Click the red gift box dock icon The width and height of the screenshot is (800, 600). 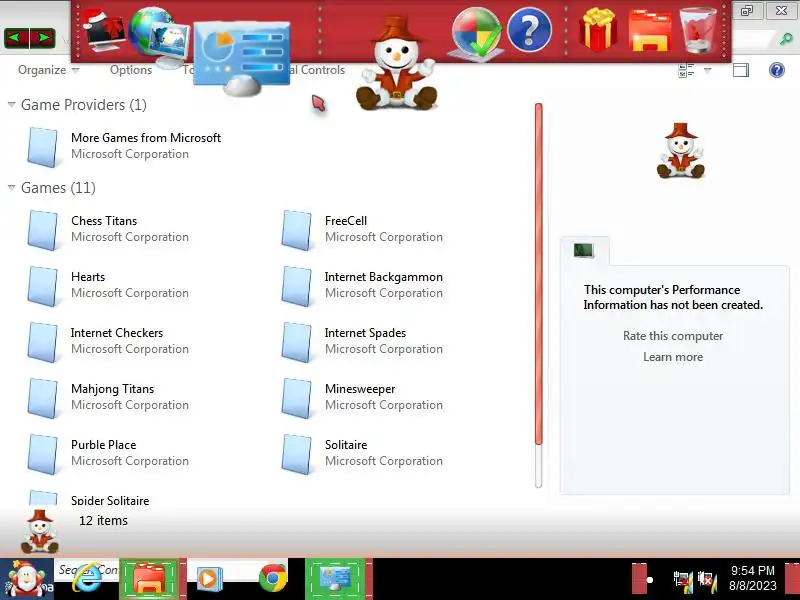[598, 30]
